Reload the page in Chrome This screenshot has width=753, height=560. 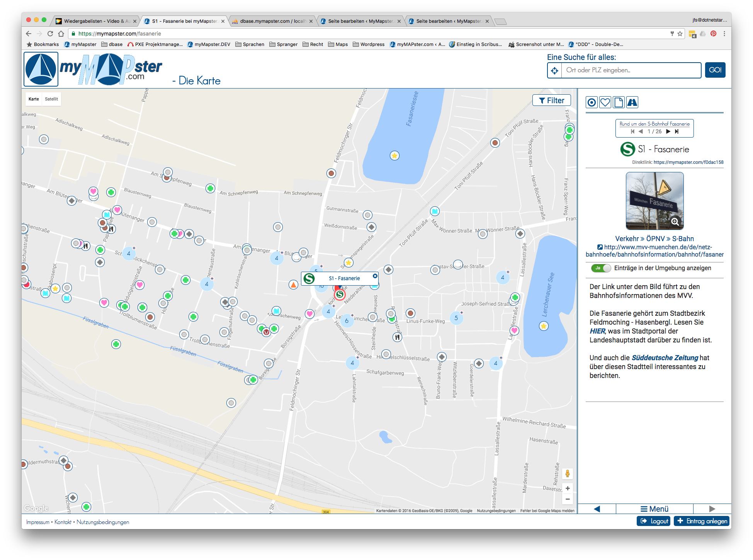[x=50, y=34]
